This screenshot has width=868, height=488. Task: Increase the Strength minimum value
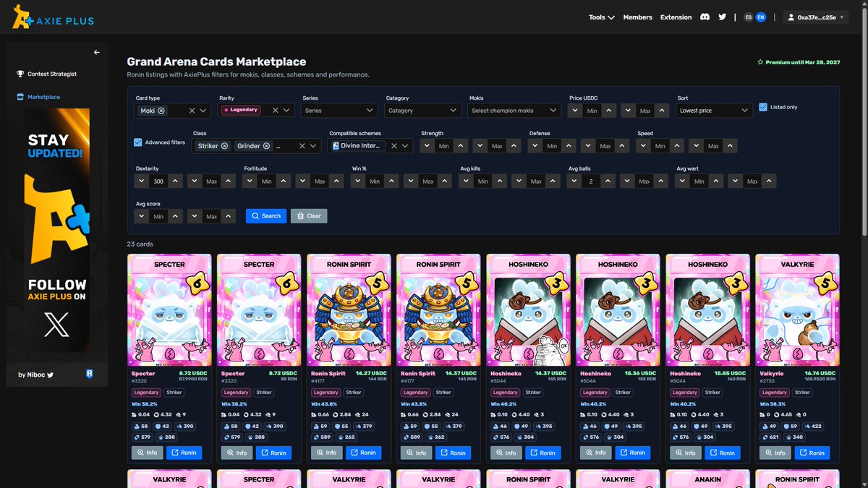tap(461, 146)
